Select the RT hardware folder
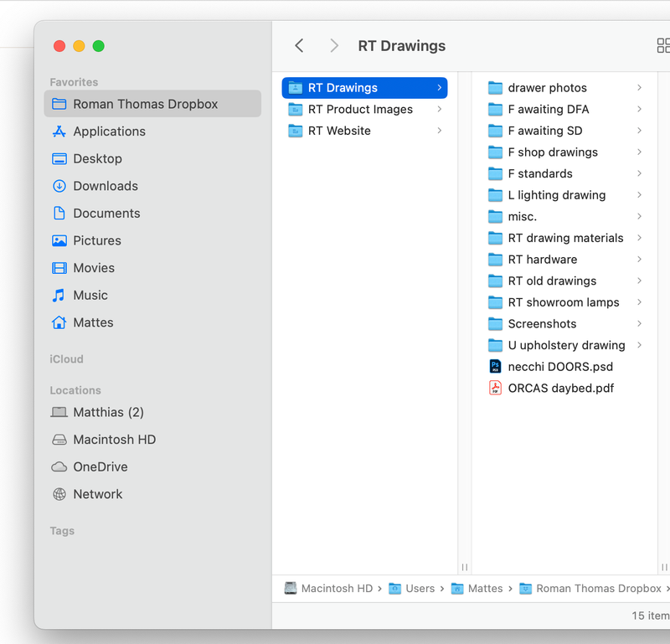This screenshot has height=644, width=670. (x=542, y=260)
